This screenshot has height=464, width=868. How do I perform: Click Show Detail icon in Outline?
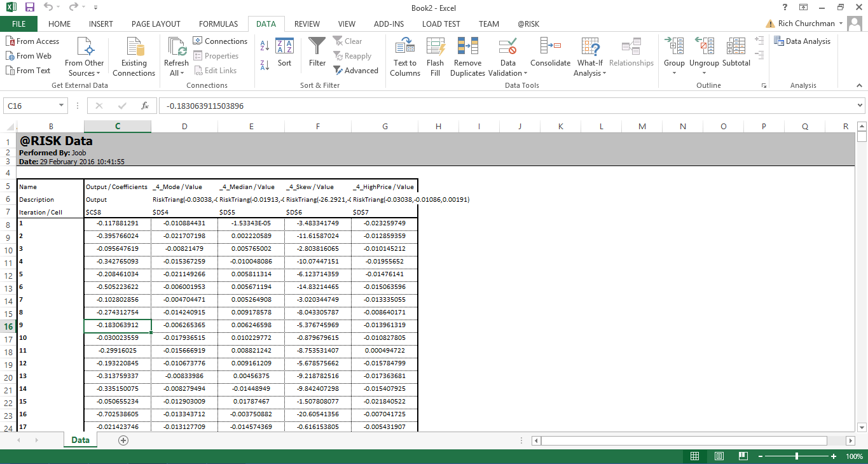[759, 39]
